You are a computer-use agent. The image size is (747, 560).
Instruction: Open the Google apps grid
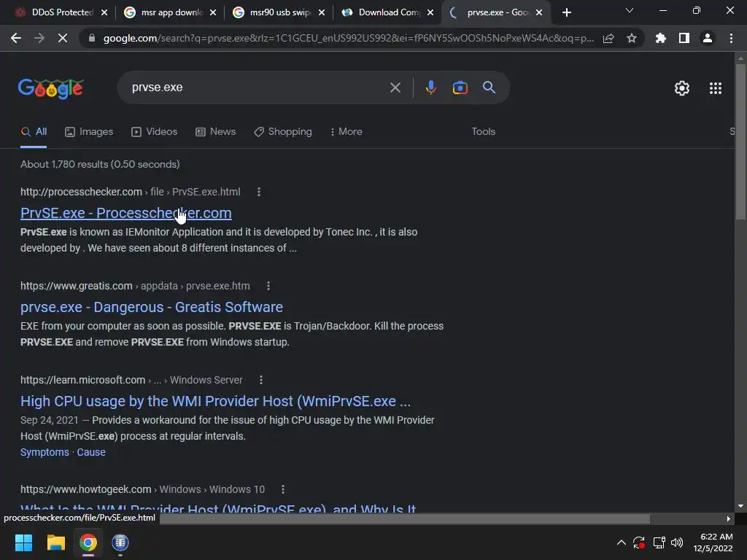coord(716,88)
